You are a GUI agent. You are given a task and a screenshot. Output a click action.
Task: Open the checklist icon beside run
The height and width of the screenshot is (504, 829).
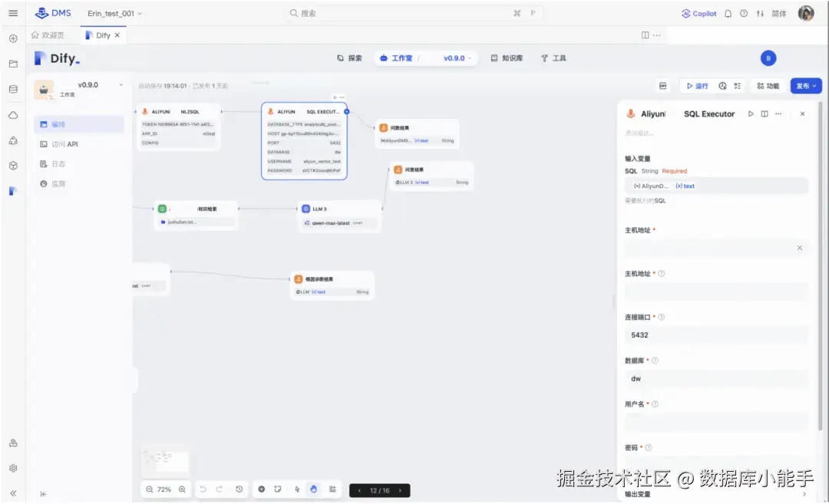[x=738, y=86]
